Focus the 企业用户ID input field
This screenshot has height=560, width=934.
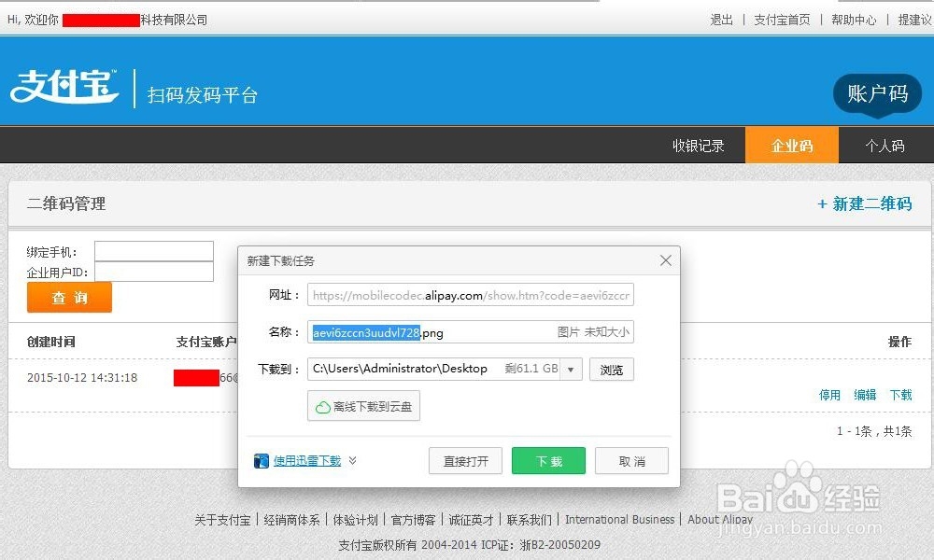coord(154,272)
